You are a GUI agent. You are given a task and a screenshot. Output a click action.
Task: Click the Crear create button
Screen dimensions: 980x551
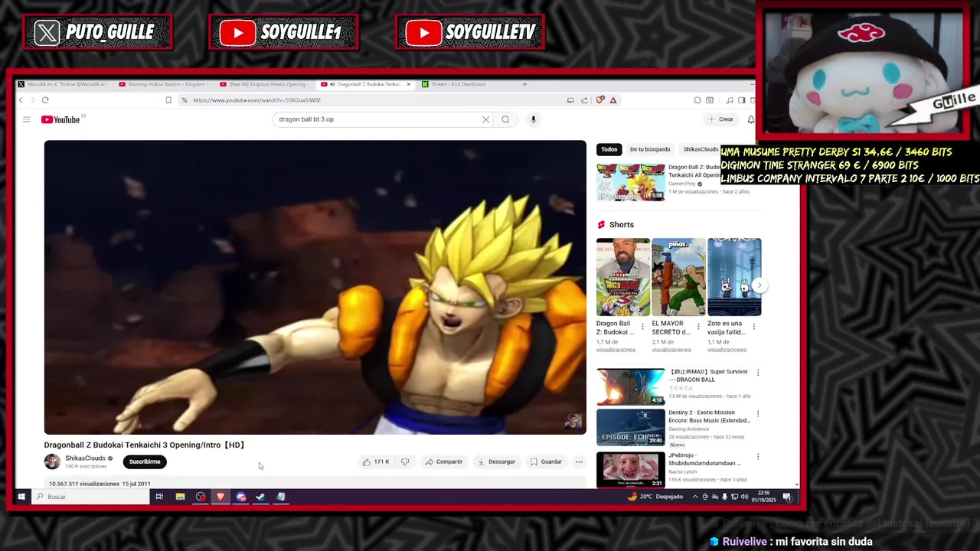[x=721, y=119]
